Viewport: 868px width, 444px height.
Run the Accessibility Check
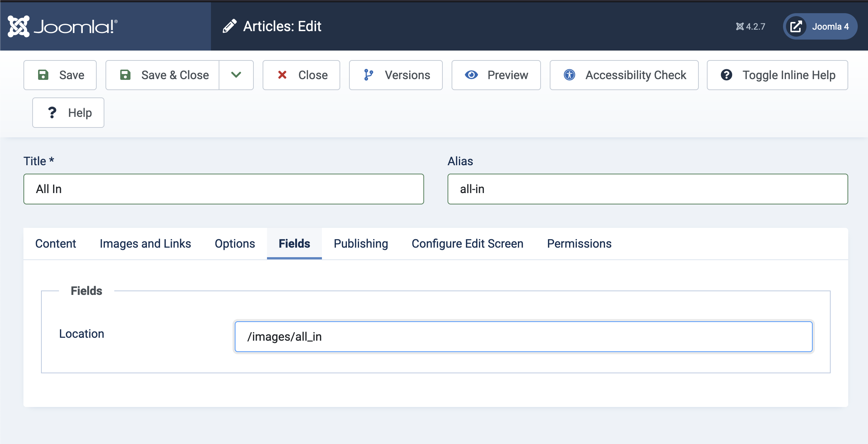click(624, 75)
